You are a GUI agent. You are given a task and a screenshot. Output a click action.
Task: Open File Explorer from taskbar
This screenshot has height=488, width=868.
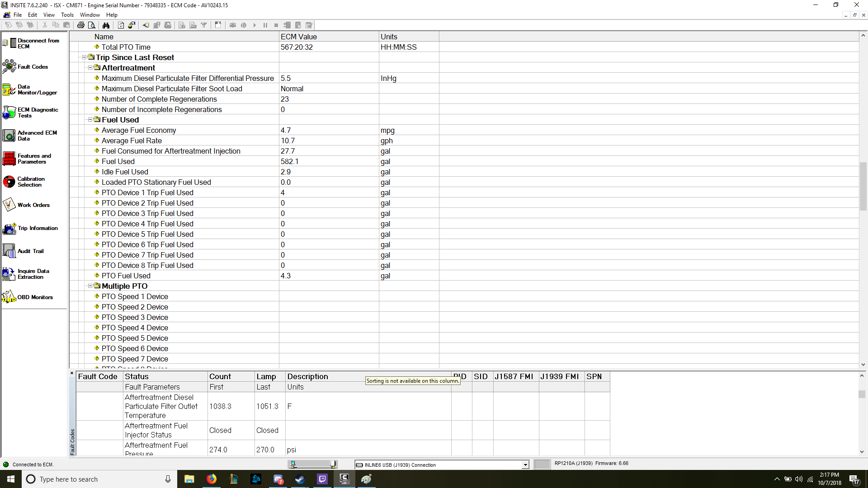point(189,479)
